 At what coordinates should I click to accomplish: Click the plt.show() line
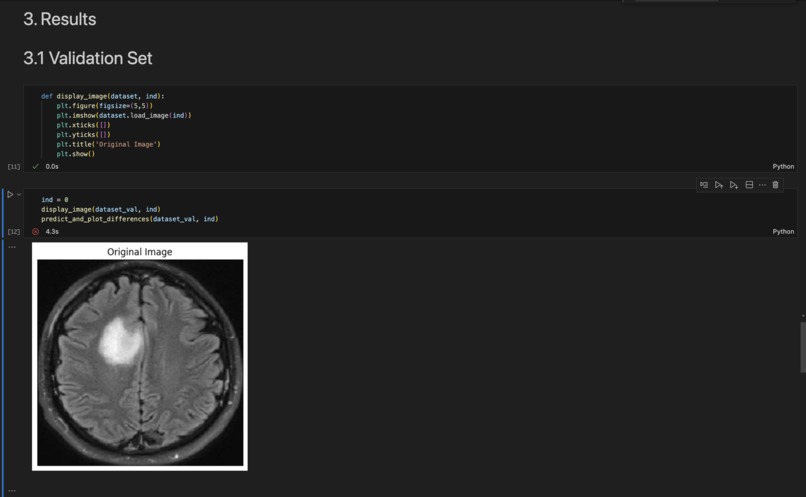pyautogui.click(x=76, y=154)
